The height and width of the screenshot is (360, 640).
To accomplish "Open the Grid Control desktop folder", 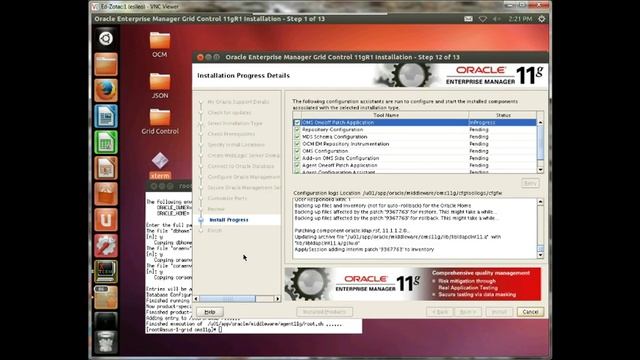I will (160, 121).
